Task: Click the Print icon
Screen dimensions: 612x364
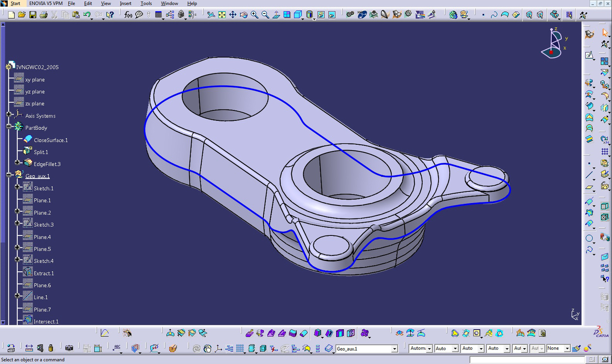Action: coord(44,15)
